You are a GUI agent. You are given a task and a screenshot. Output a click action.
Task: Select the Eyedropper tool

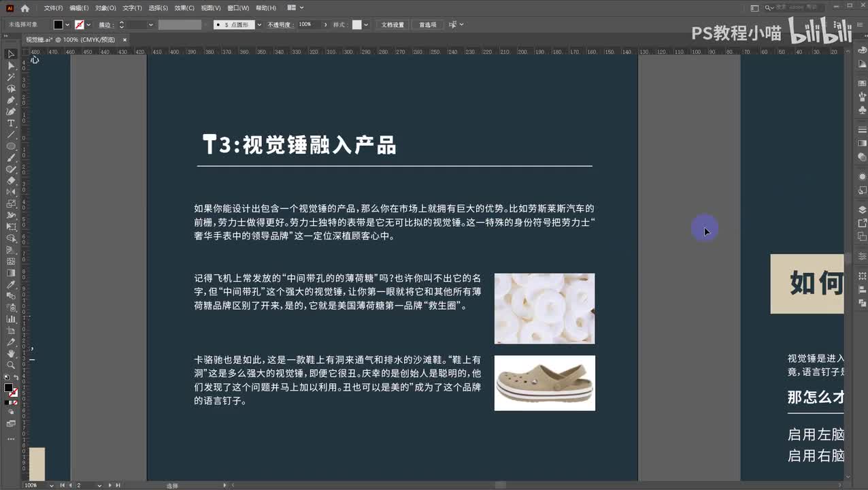11,284
